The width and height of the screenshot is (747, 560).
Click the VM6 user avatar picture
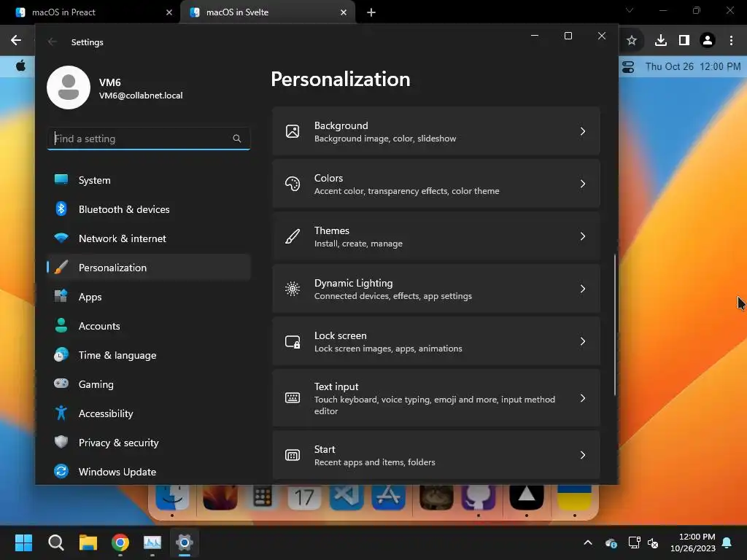click(69, 87)
